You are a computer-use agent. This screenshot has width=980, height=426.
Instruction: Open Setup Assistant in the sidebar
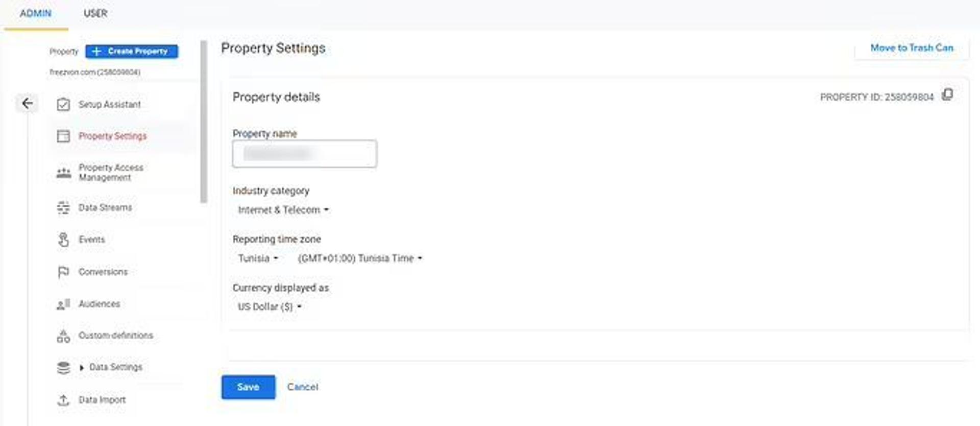(x=109, y=105)
